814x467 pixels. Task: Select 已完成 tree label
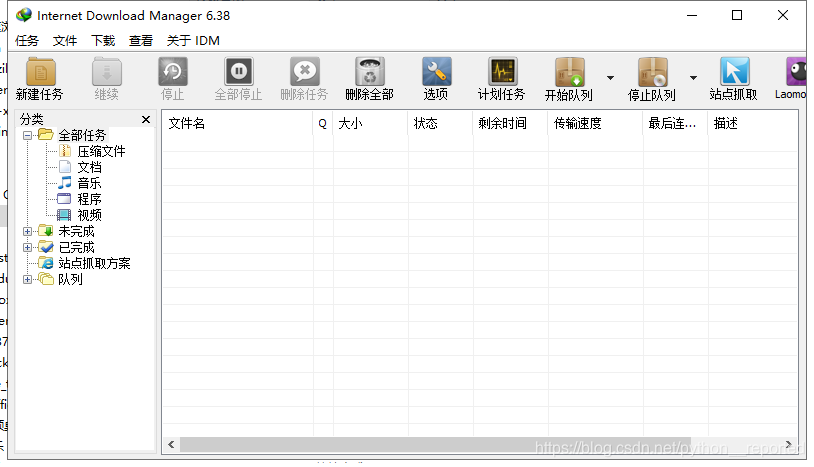76,248
